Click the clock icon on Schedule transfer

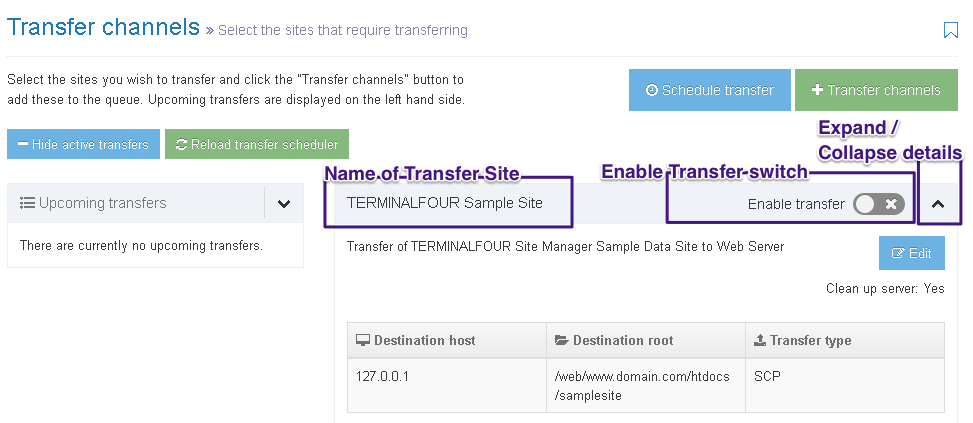(652, 90)
